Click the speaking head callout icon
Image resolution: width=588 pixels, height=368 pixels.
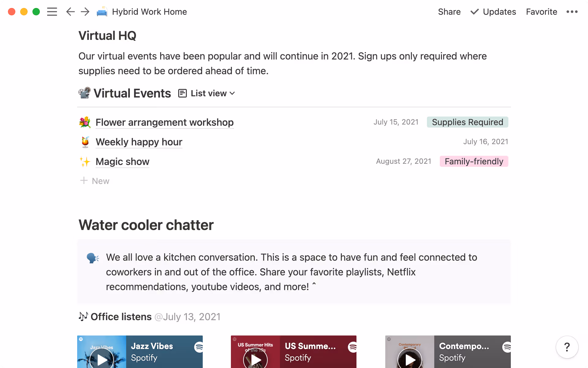[x=92, y=258]
